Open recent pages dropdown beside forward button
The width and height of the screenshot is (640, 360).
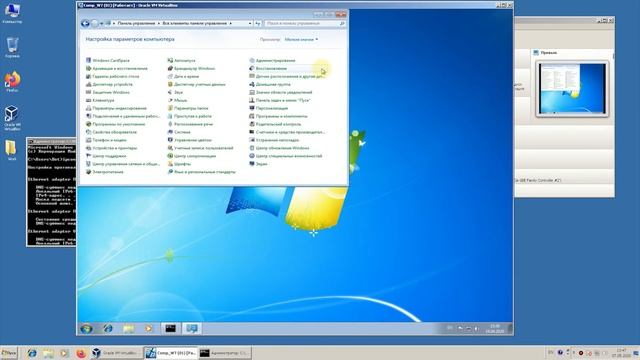(102, 24)
